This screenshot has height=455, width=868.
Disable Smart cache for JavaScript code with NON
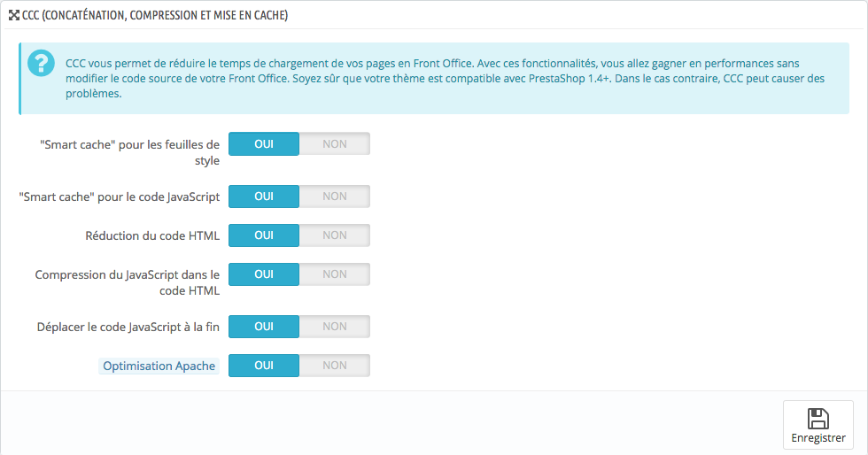(x=335, y=197)
